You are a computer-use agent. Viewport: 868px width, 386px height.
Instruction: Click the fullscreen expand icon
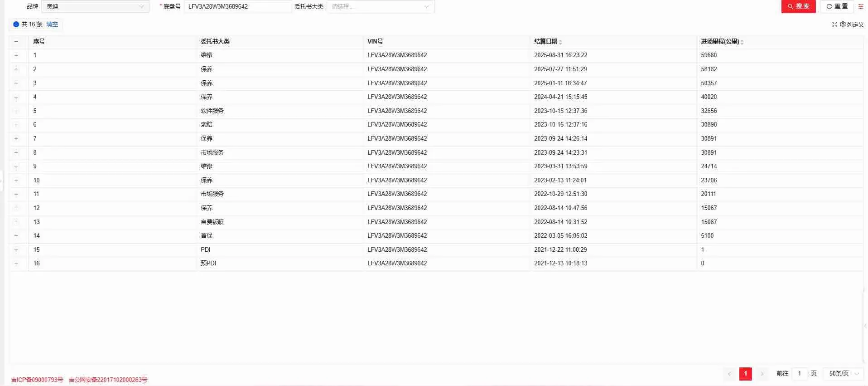click(x=834, y=24)
